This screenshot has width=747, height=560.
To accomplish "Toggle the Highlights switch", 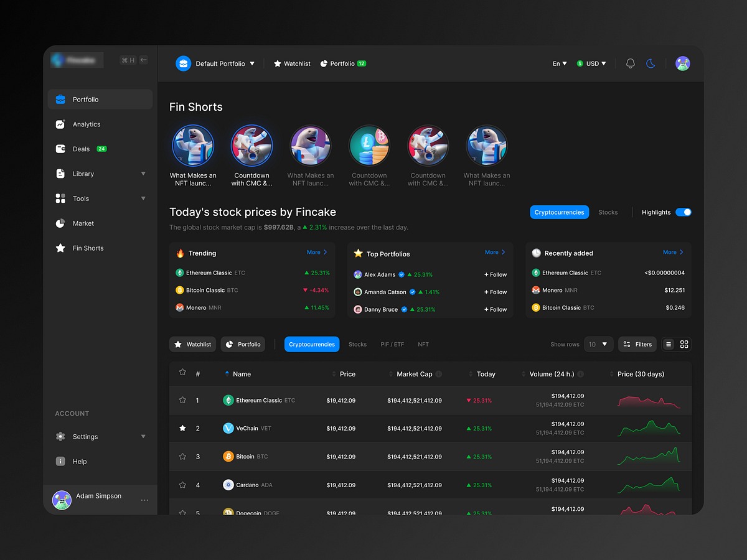I will pos(684,212).
